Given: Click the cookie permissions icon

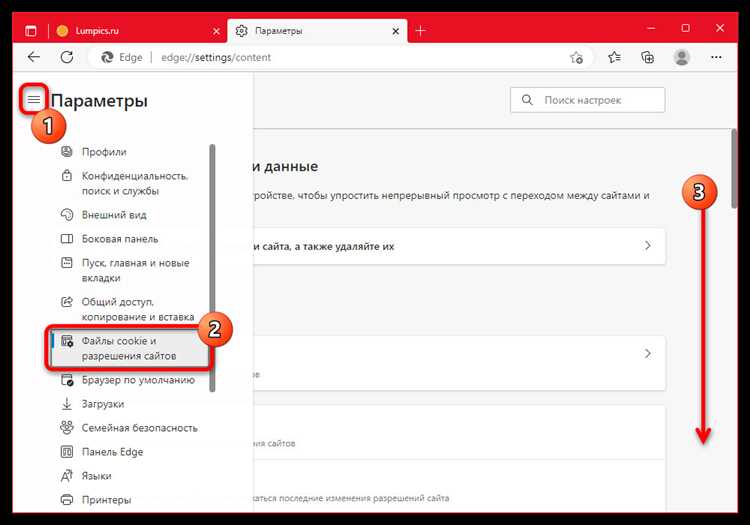Looking at the screenshot, I should pos(67,340).
